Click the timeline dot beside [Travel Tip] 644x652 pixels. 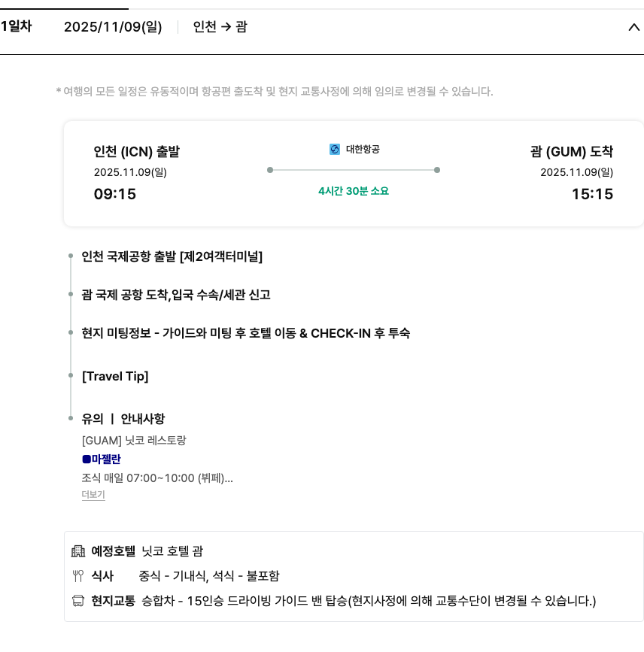pyautogui.click(x=70, y=376)
